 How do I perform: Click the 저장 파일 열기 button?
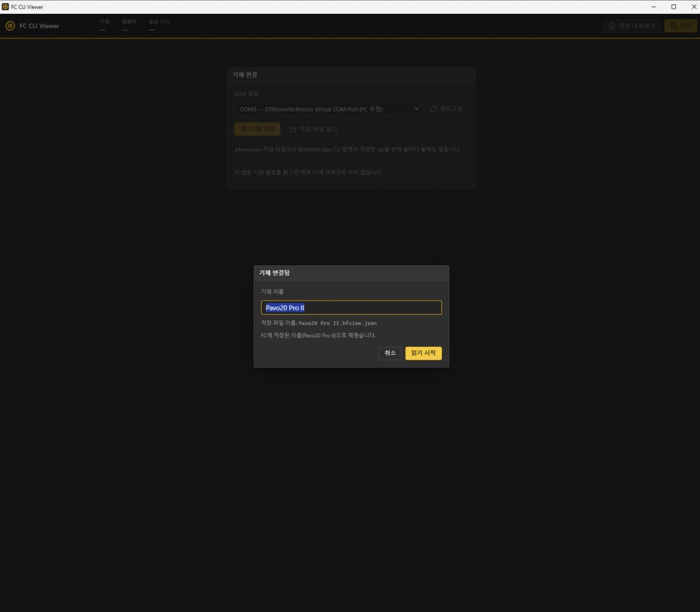pyautogui.click(x=313, y=129)
